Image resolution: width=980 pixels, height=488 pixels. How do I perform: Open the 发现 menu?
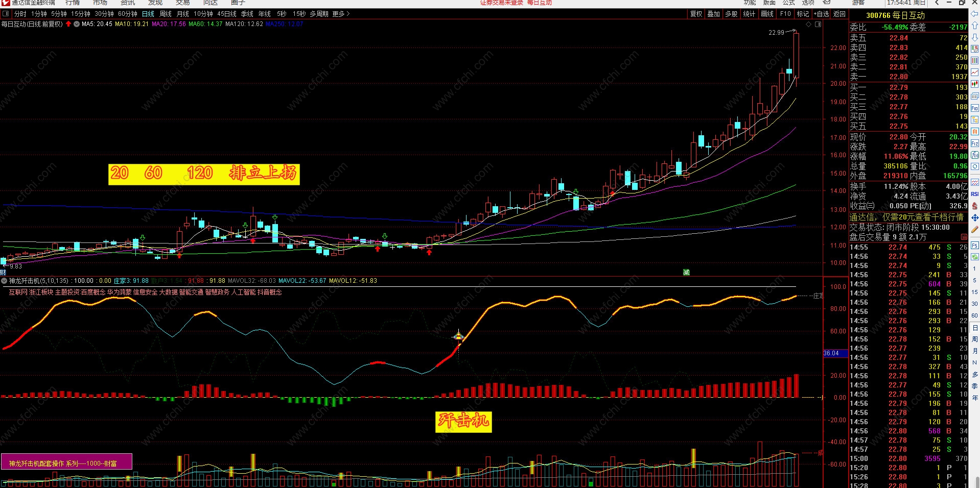pos(155,3)
